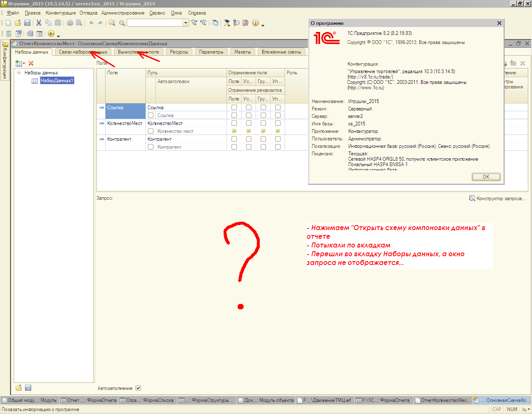
Task: Save schema to file icon at bottom-left
Action: tap(28, 387)
